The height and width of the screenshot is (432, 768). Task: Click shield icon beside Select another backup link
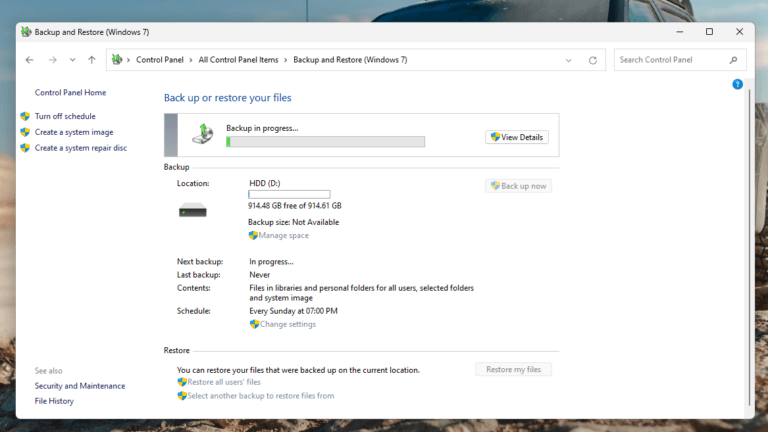(182, 396)
